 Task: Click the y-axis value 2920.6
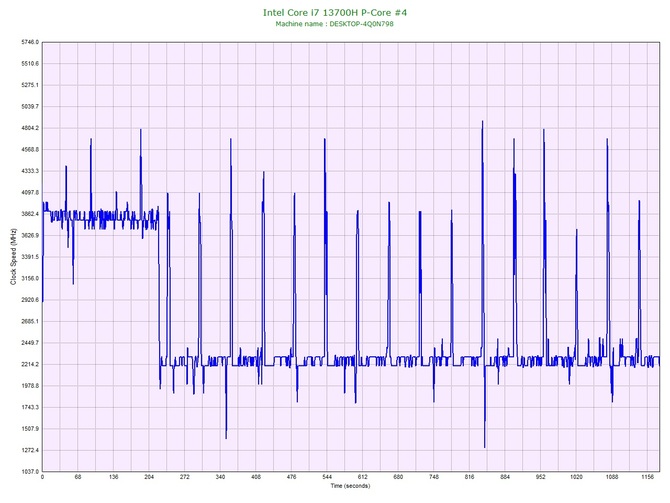[29, 300]
